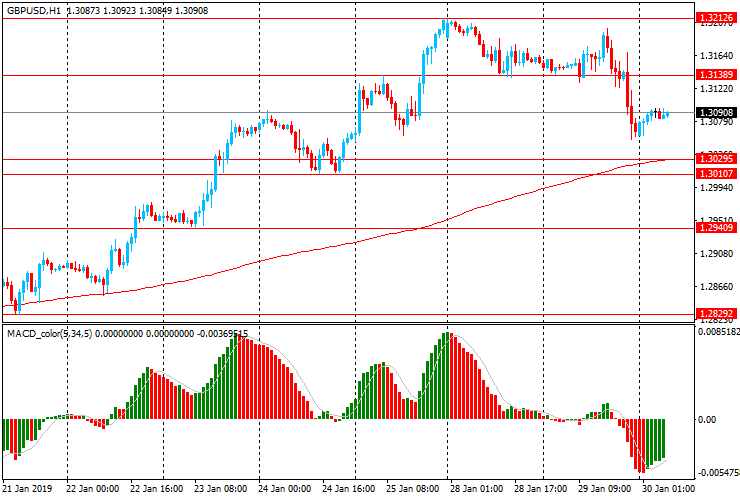The image size is (740, 500).
Task: Select the 1.32126 red price level label
Action: coord(716,18)
